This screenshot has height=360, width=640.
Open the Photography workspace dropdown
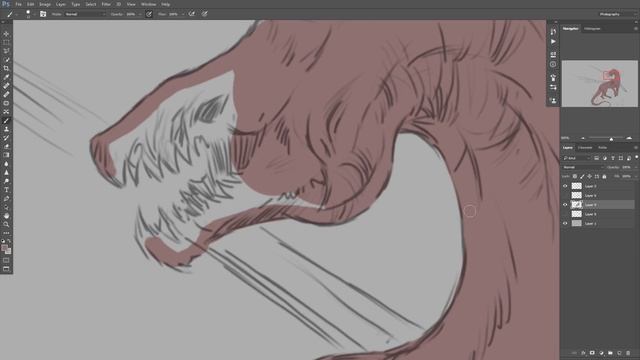click(618, 14)
